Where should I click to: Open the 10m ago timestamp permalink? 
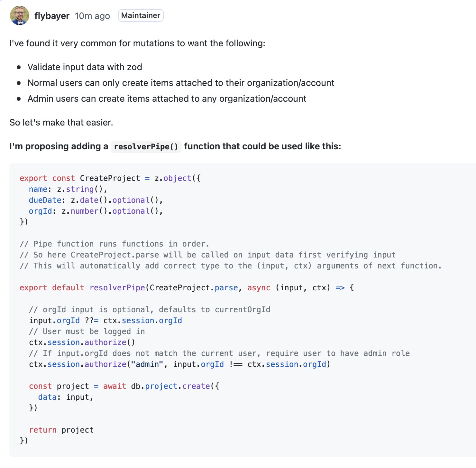[x=92, y=16]
